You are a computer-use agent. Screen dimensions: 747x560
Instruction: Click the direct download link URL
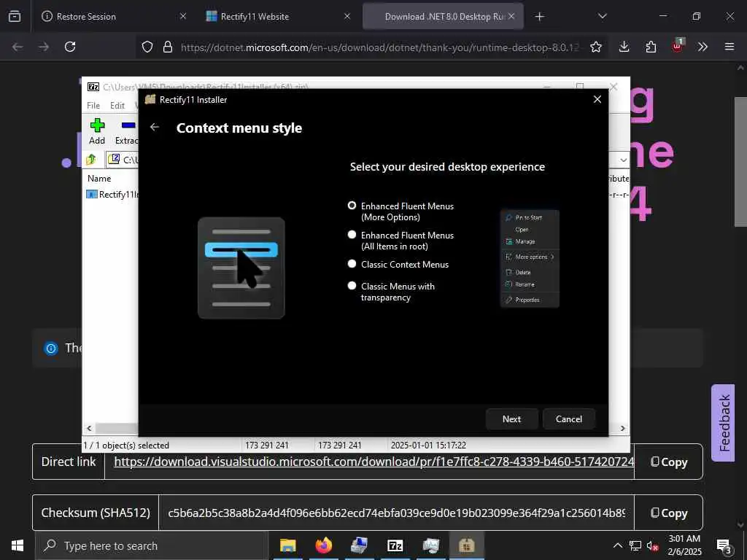[x=374, y=462]
